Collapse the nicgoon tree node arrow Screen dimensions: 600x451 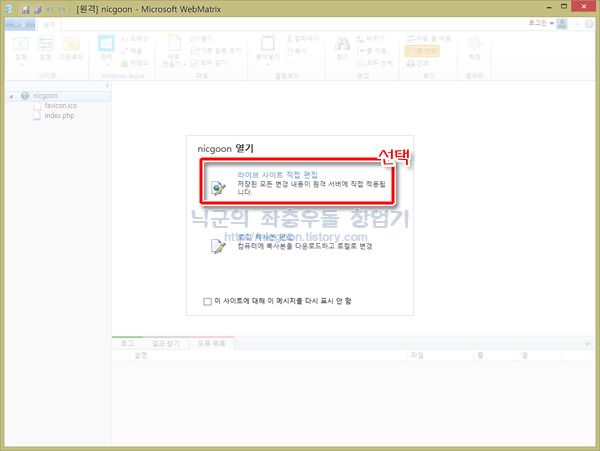[x=11, y=96]
